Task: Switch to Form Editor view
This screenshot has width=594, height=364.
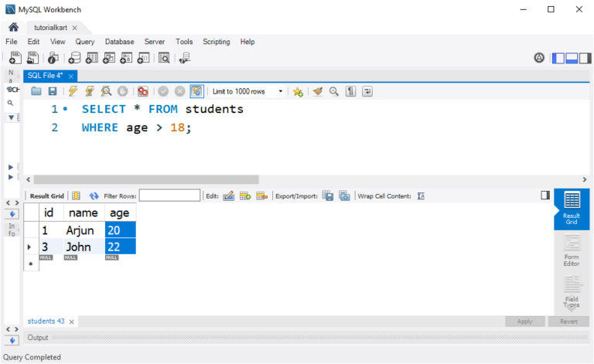Action: pyautogui.click(x=572, y=250)
